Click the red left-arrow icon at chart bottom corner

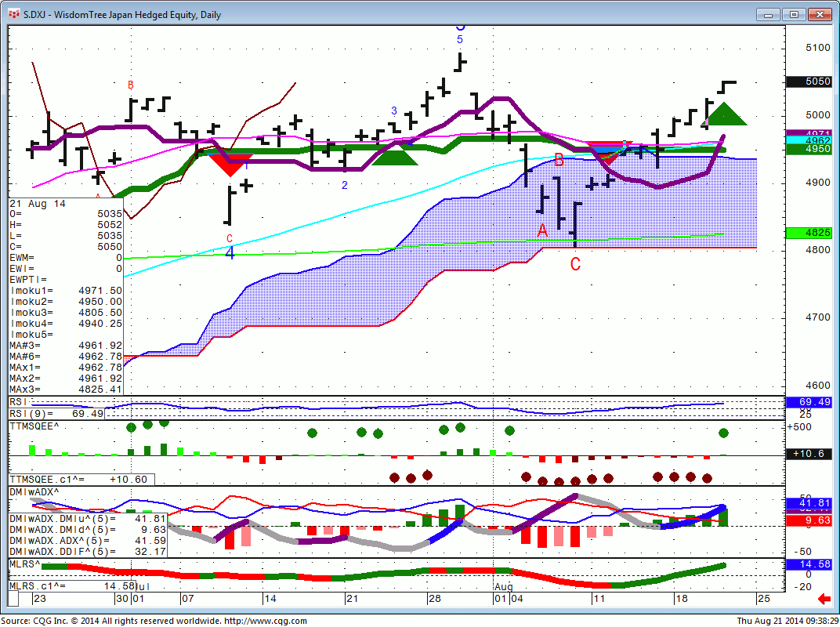(824, 599)
